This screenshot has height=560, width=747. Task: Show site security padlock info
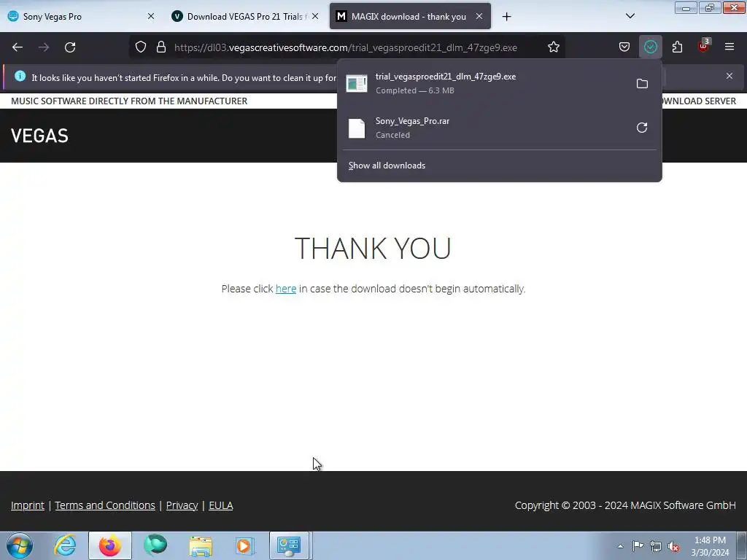(161, 47)
